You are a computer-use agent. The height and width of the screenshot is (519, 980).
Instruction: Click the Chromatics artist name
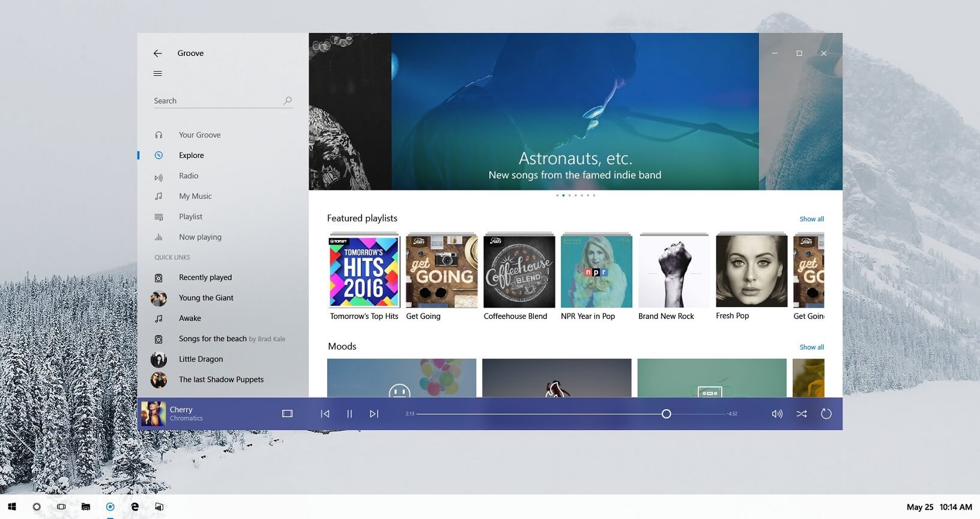(x=186, y=419)
